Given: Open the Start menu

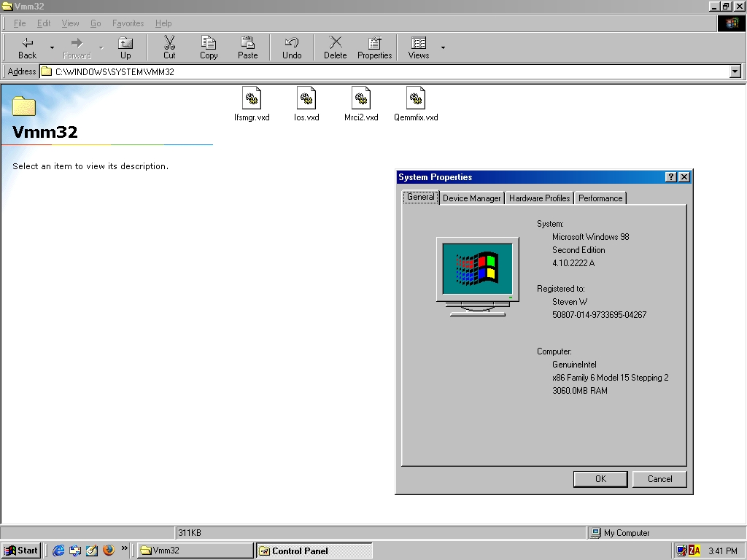Looking at the screenshot, I should (x=21, y=551).
